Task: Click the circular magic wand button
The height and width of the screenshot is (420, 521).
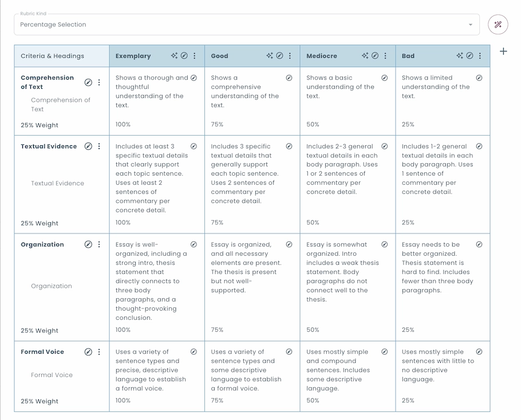Action: 498,25
